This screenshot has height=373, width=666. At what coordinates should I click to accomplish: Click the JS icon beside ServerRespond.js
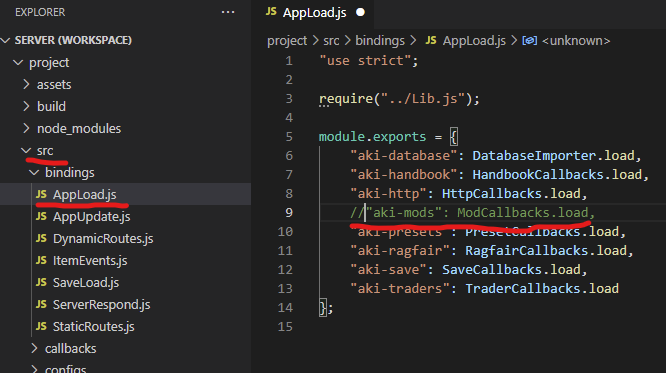point(41,304)
